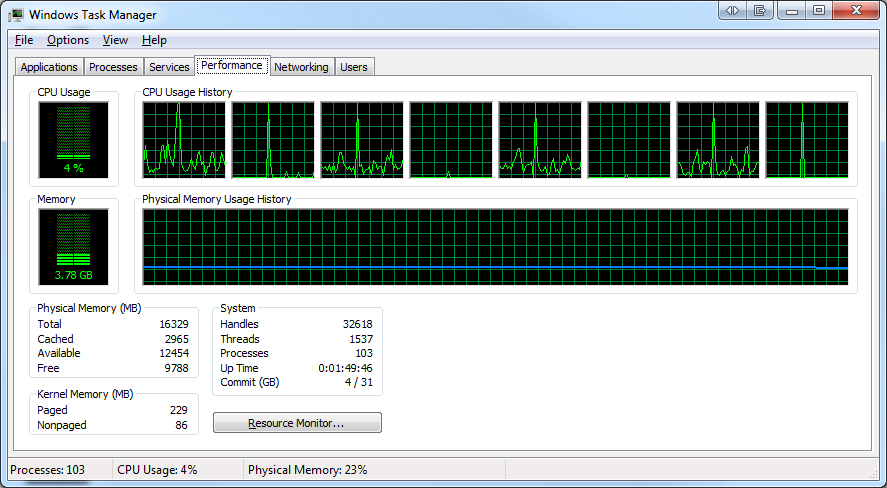Click the sixth CPU core history graph
887x488 pixels.
pyautogui.click(x=629, y=140)
